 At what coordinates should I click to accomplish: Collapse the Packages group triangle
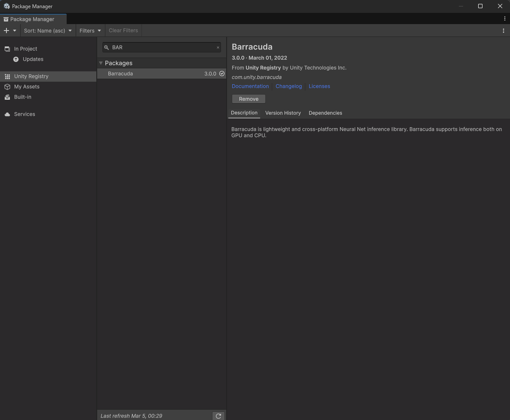[x=101, y=63]
